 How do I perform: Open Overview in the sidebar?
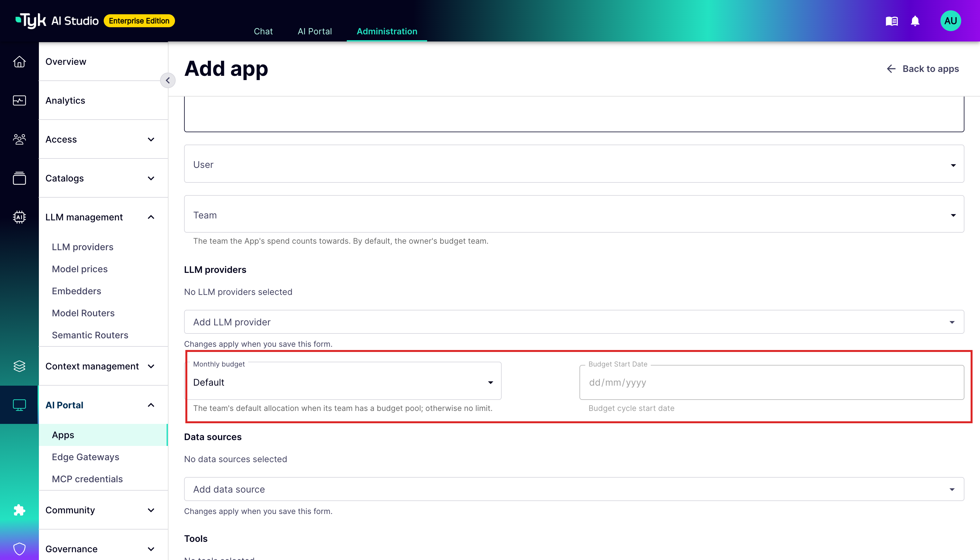(103, 62)
